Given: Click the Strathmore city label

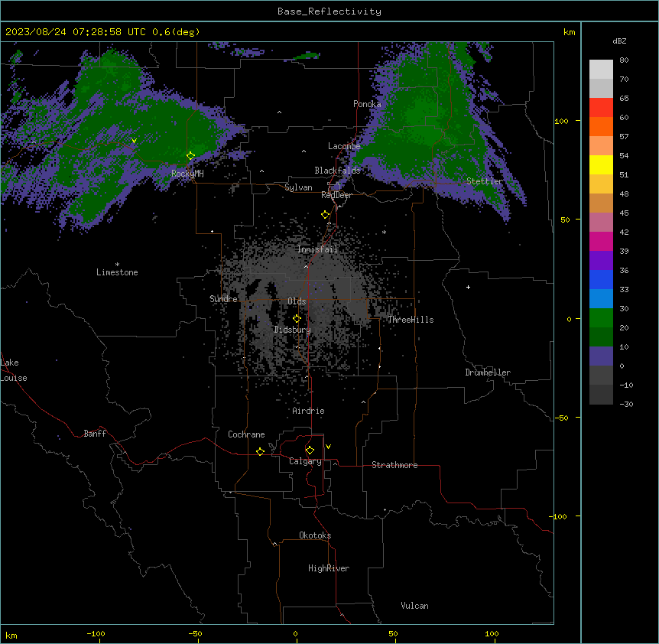Looking at the screenshot, I should tap(394, 465).
